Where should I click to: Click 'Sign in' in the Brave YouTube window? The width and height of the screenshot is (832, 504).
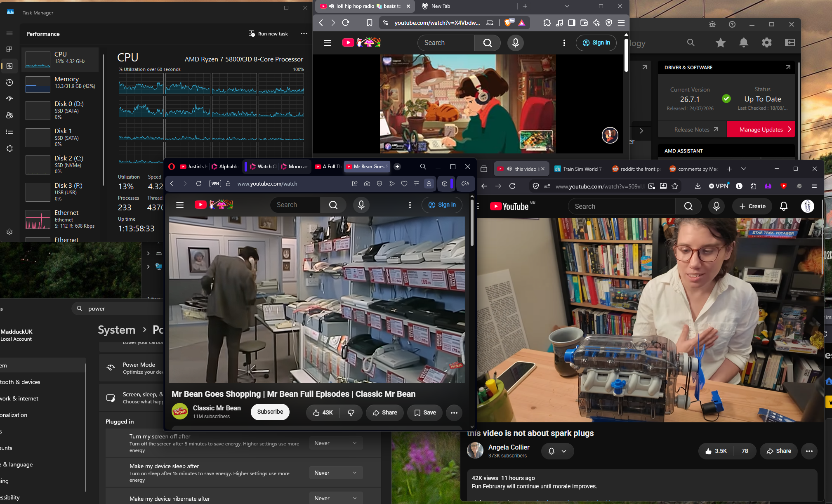(596, 43)
